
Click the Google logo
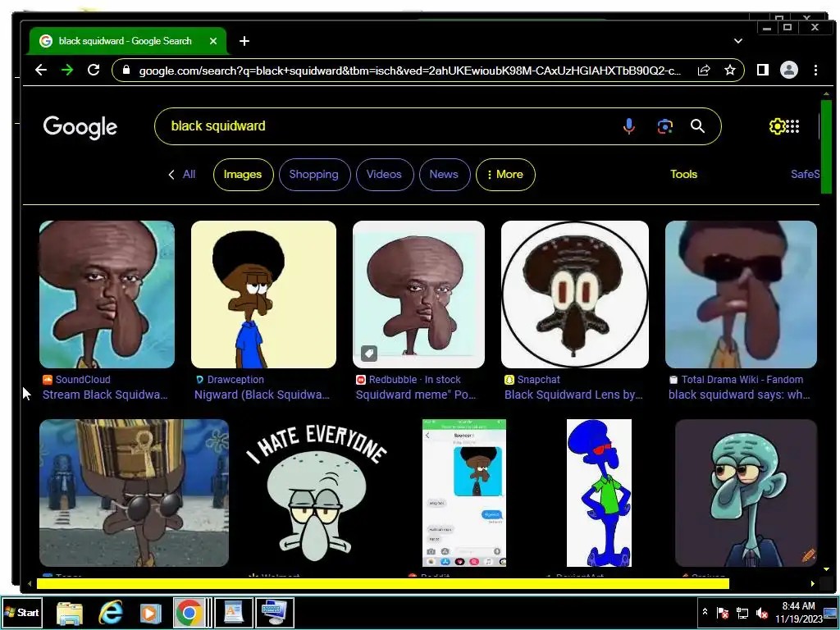click(80, 127)
